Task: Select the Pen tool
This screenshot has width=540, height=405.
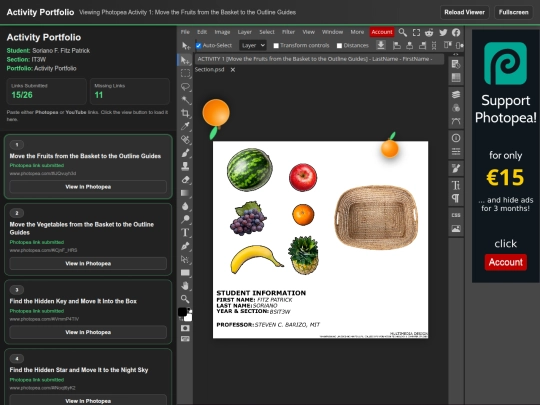Action: click(x=185, y=246)
